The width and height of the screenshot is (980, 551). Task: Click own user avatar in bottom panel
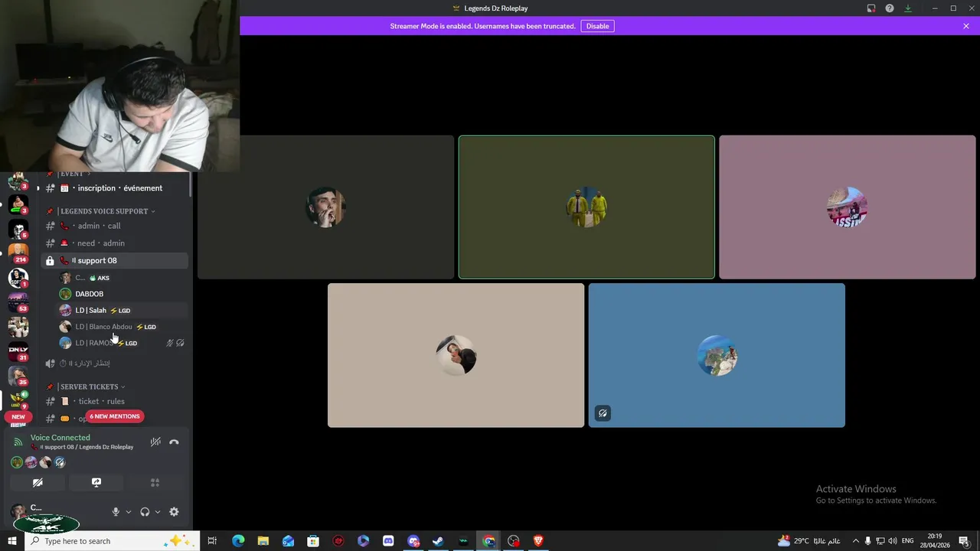click(x=18, y=511)
